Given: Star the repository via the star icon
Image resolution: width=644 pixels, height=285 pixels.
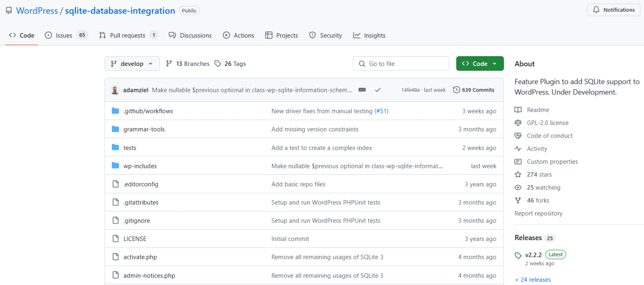Looking at the screenshot, I should [x=518, y=174].
